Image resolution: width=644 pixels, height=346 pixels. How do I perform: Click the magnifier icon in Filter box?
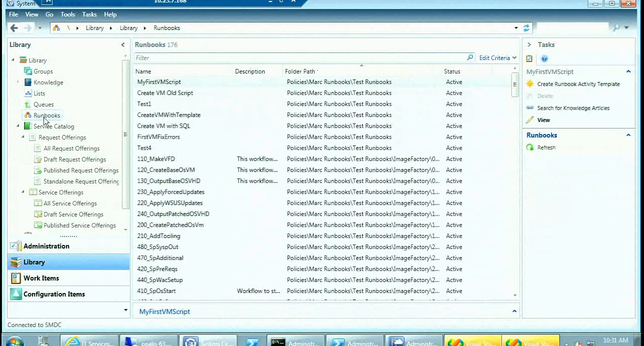coord(470,58)
